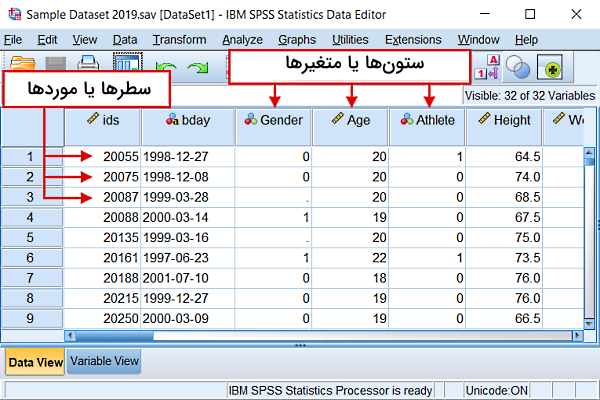Select the Athlete column header

[427, 127]
